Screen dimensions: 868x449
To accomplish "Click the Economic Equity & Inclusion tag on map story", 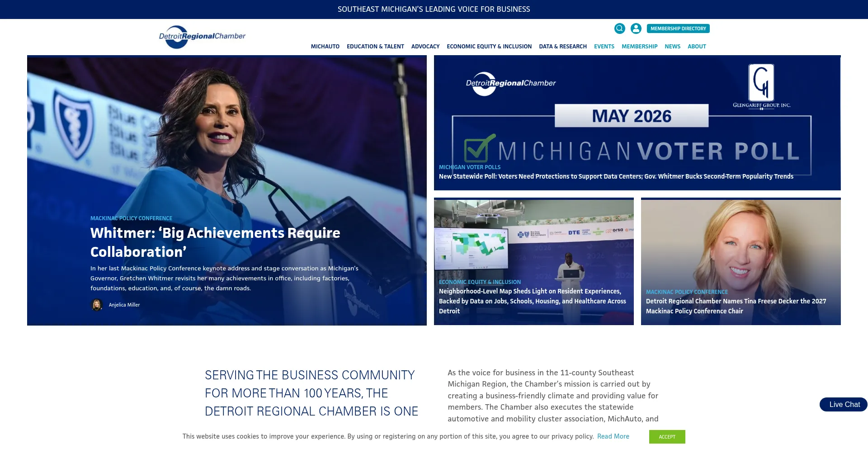I will pos(480,282).
